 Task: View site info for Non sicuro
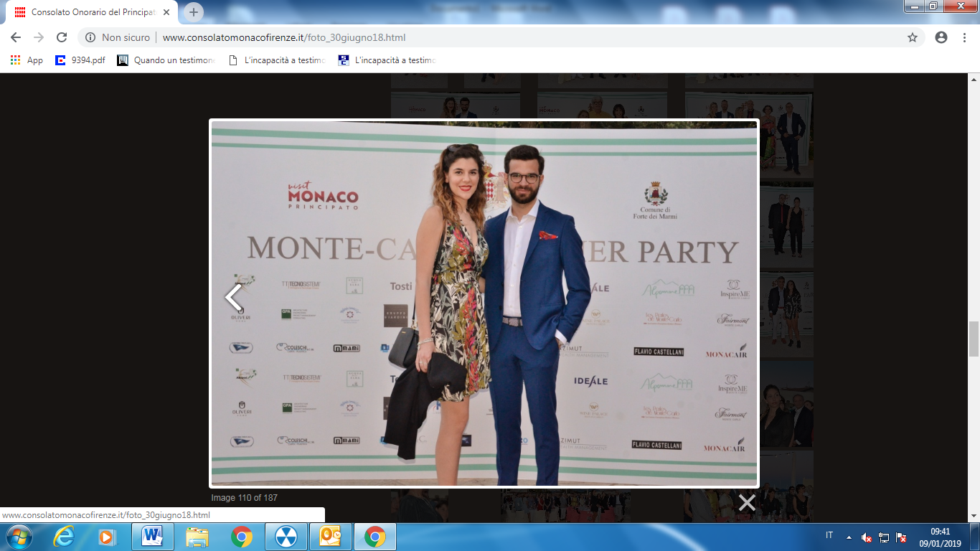(118, 37)
